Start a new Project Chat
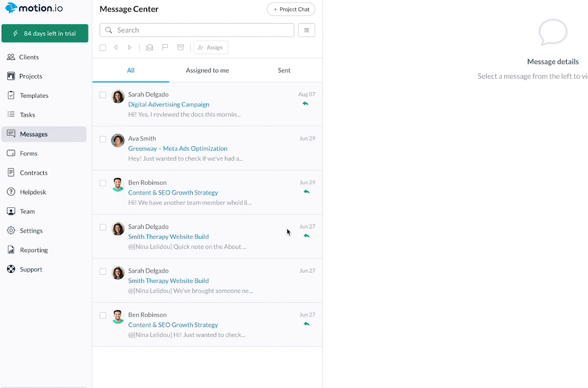The width and height of the screenshot is (588, 388). (291, 9)
